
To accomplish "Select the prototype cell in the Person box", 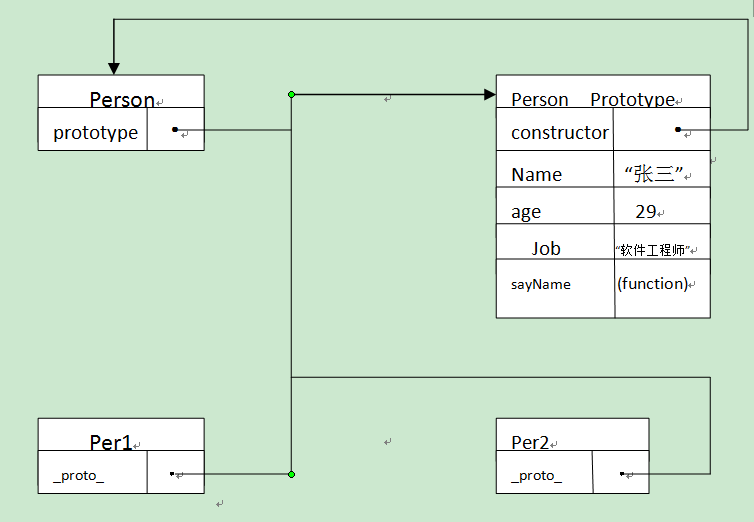I will tap(95, 132).
